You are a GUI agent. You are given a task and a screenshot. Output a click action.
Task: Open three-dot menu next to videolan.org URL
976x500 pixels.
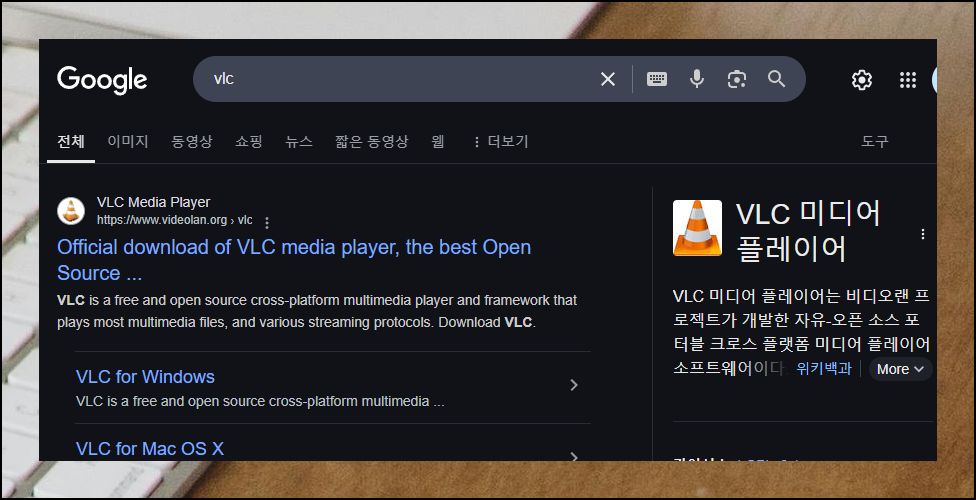267,222
